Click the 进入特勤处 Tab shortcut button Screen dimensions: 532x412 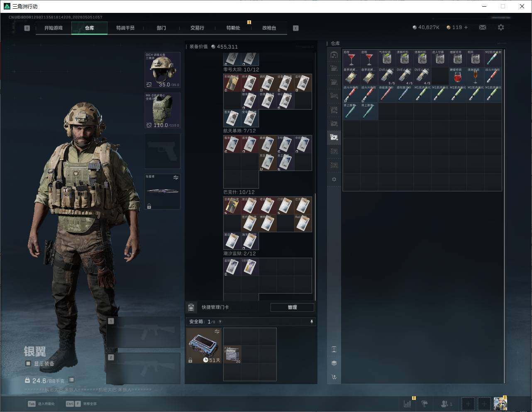[x=42, y=404]
